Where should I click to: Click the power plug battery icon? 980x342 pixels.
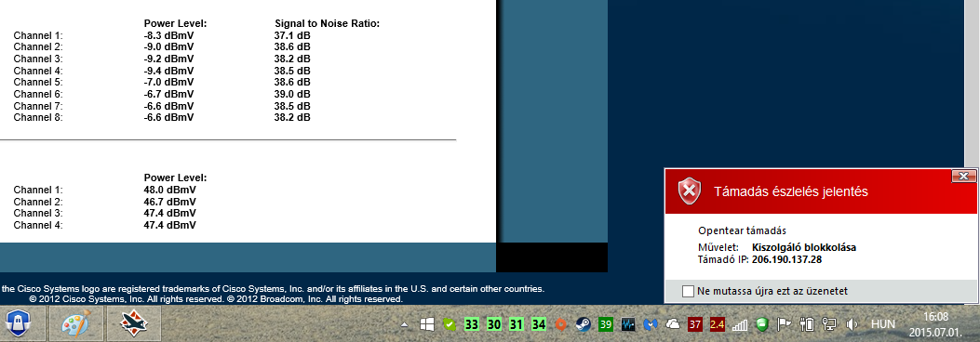807,324
